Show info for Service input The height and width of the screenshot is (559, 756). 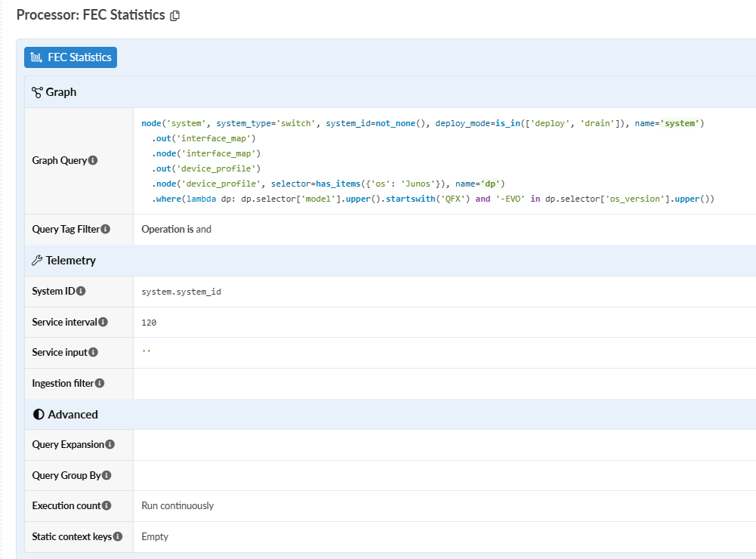94,352
